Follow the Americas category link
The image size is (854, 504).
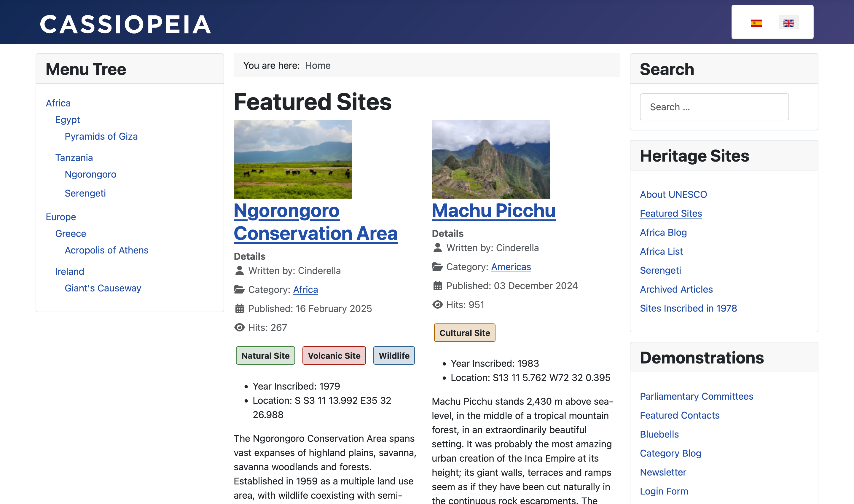click(511, 267)
